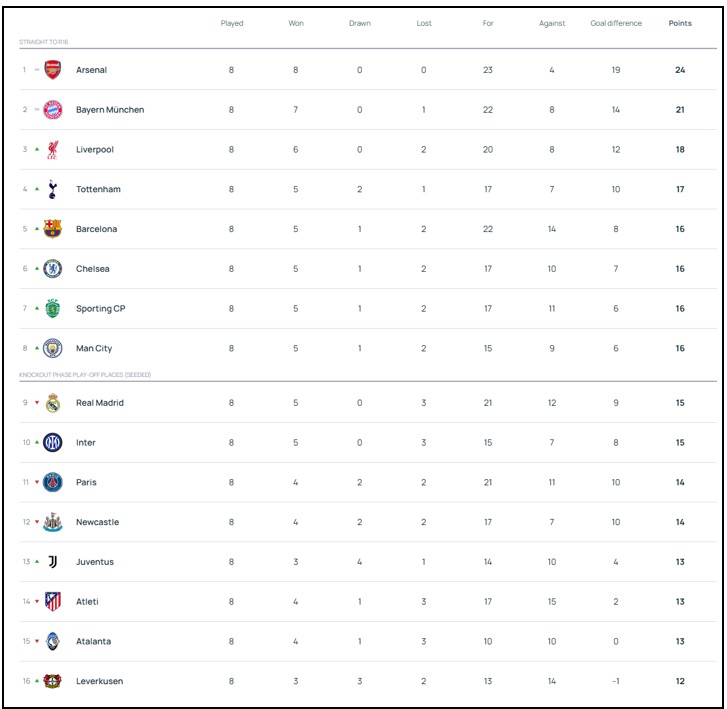The image size is (727, 709).
Task: Click the Leverkusen club crest
Action: 53,681
